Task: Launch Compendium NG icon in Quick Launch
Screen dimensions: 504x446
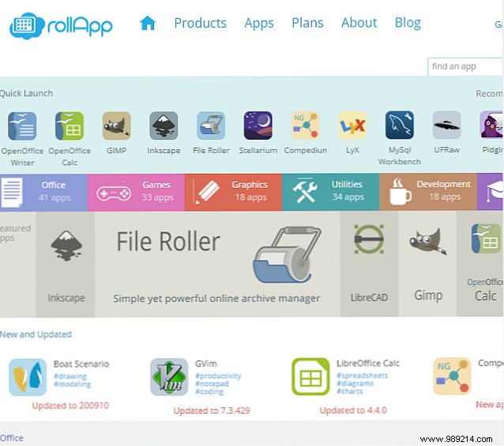Action: coord(305,126)
